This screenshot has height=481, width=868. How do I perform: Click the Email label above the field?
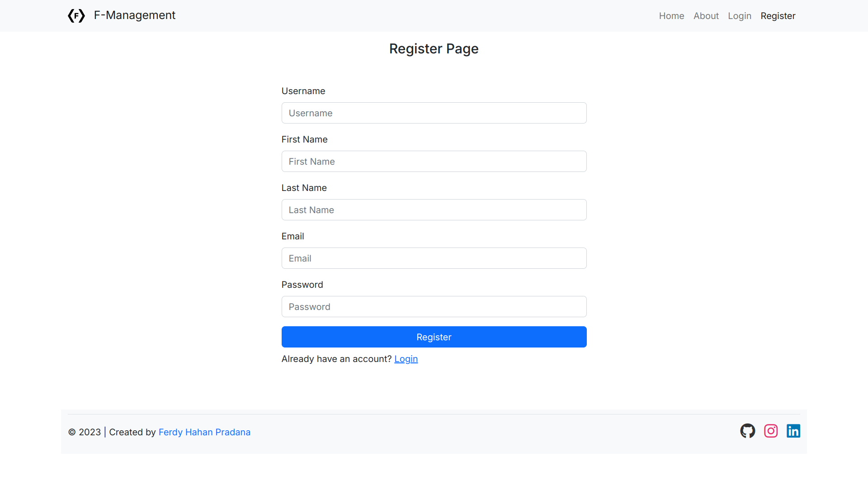click(x=292, y=236)
